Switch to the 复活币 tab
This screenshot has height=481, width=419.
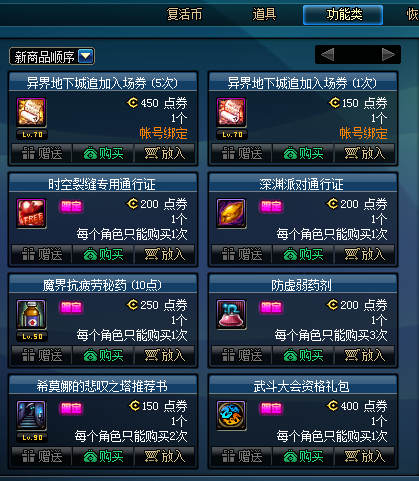pyautogui.click(x=184, y=15)
